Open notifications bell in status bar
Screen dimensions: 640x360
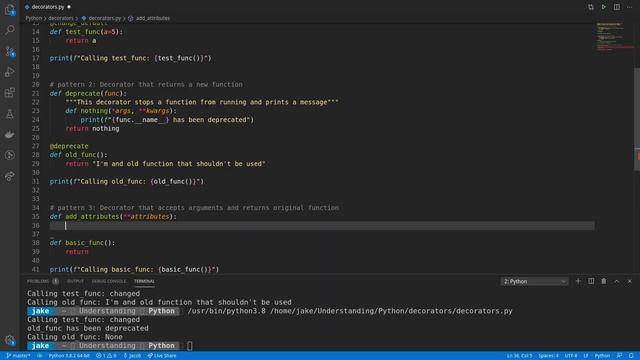click(x=631, y=356)
